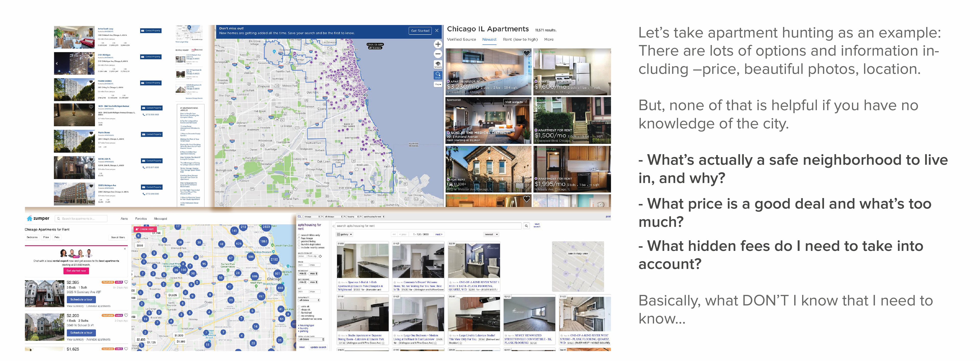The height and width of the screenshot is (361, 980).
Task: Open the Bathrooms max dropdown
Action: (x=313, y=282)
